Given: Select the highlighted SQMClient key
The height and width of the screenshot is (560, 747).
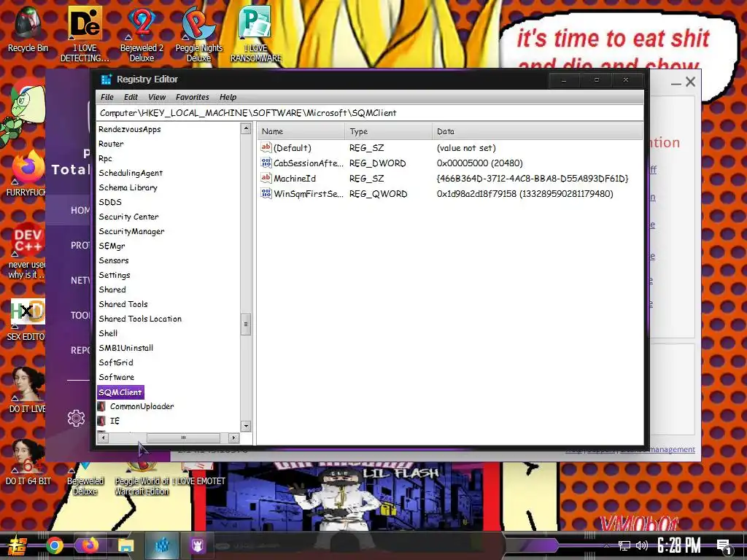Looking at the screenshot, I should pyautogui.click(x=120, y=392).
